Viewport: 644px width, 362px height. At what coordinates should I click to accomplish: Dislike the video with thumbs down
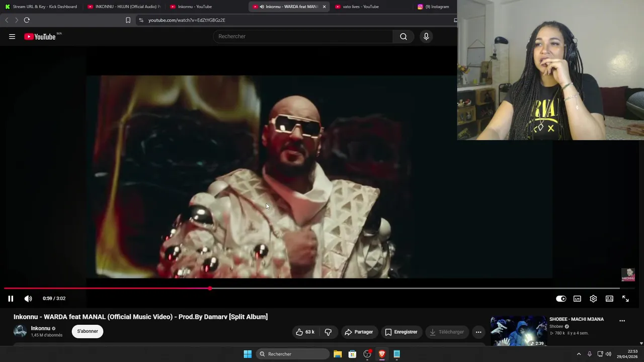pos(328,332)
